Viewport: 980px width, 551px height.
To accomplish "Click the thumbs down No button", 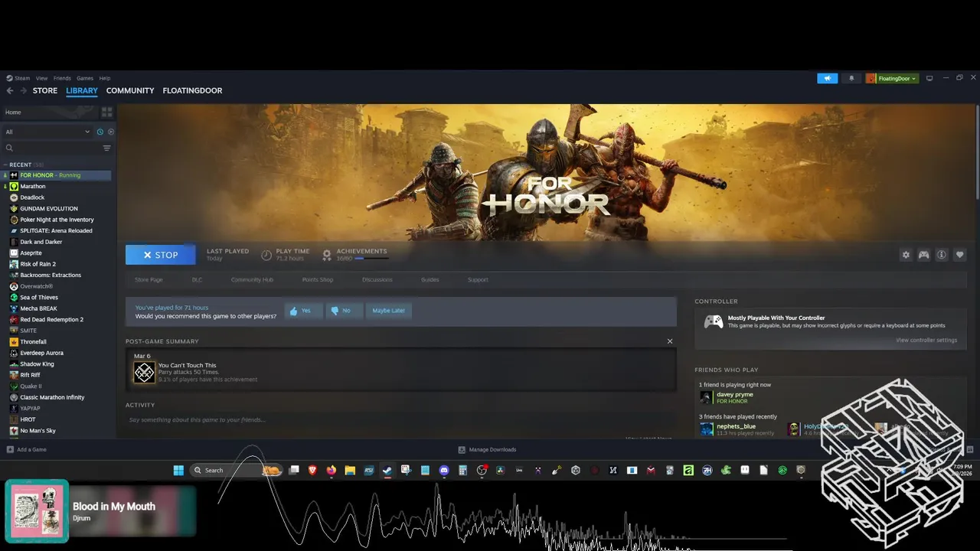I will point(343,311).
